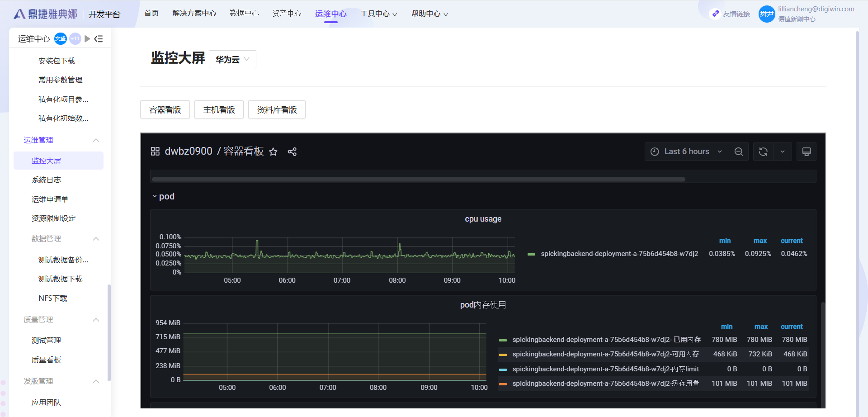Click the 舜尹 user avatar
Screen dimensions: 868x417
766,14
